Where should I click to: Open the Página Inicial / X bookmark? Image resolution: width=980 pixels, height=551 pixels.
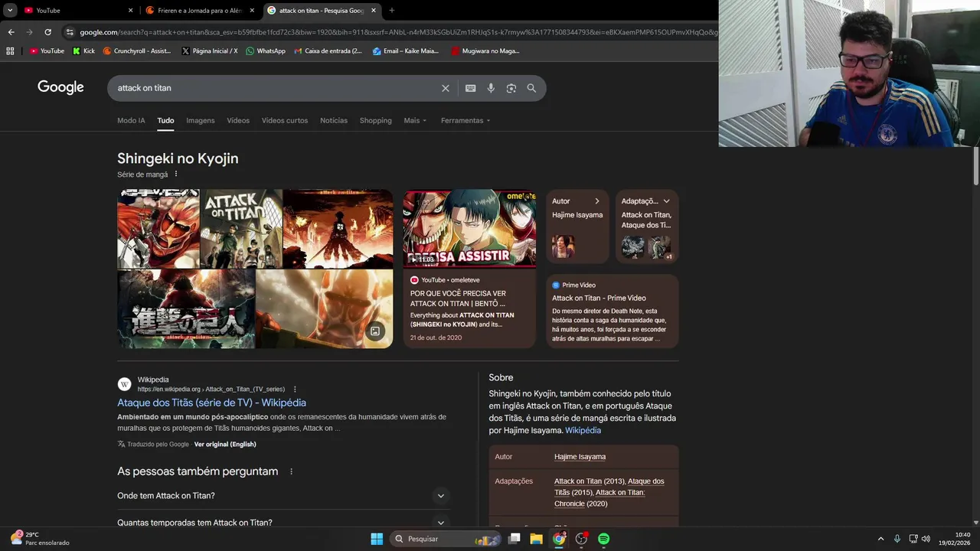[209, 51]
